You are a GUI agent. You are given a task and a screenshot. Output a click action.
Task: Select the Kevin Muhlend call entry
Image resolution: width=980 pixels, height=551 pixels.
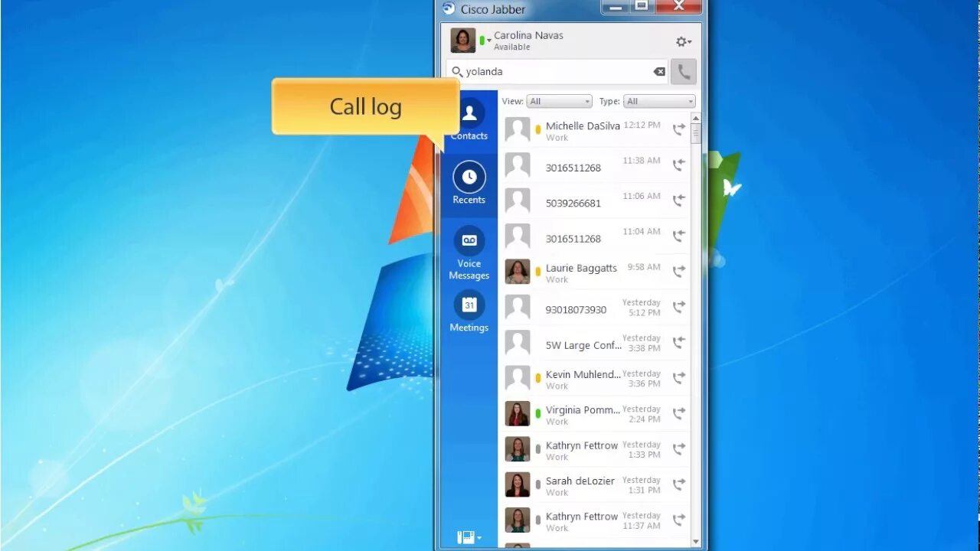595,379
